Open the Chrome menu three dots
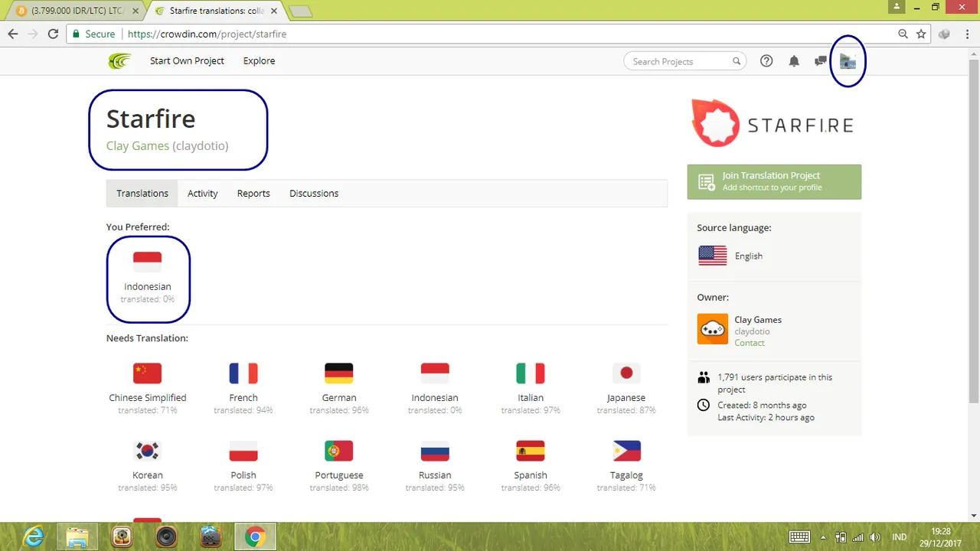Image resolution: width=980 pixels, height=551 pixels. (966, 34)
